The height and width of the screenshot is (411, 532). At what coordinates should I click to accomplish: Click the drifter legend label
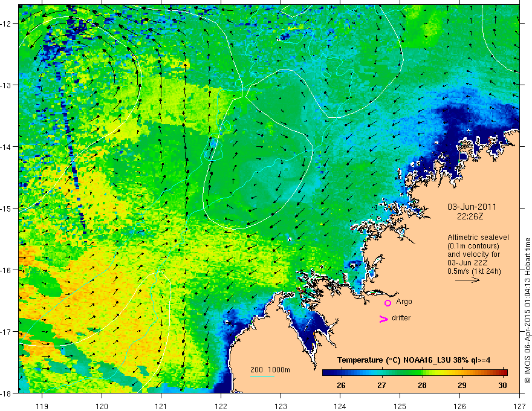(401, 318)
